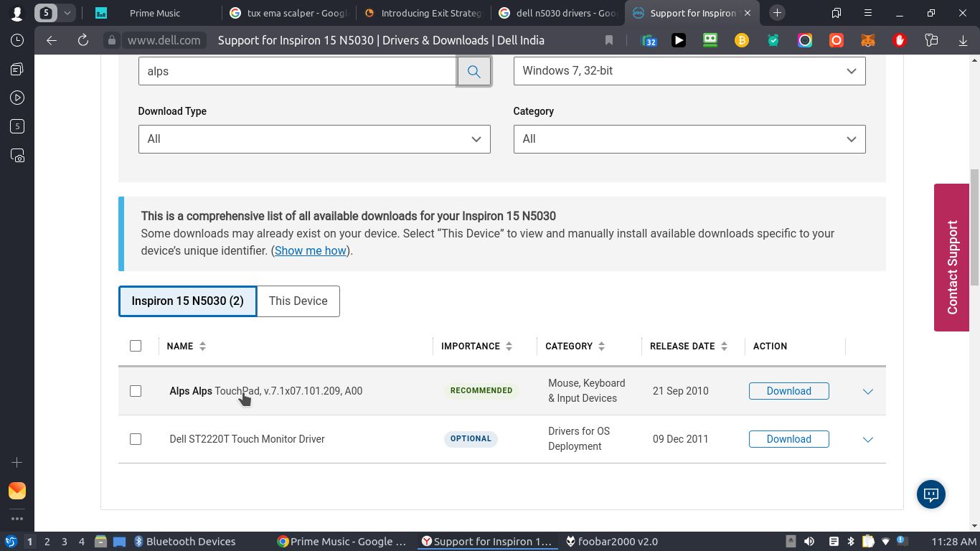Click the keyword search field containing alps
Screen dimensions: 980x551
(298, 71)
